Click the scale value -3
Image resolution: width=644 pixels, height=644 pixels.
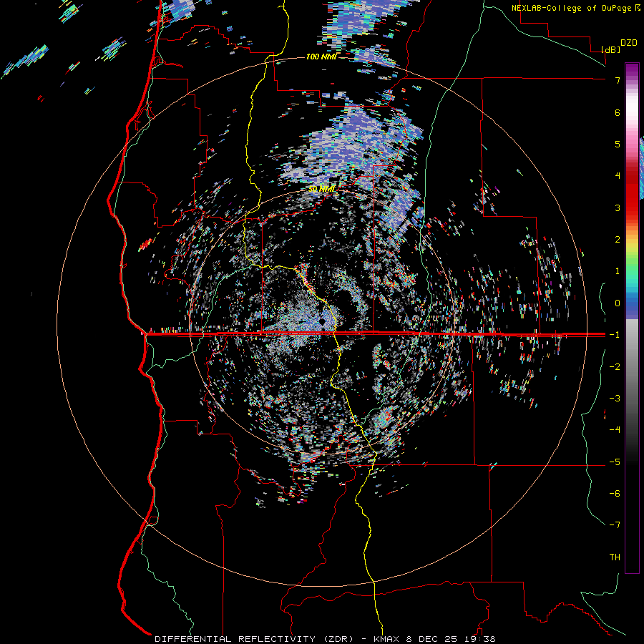tap(615, 399)
